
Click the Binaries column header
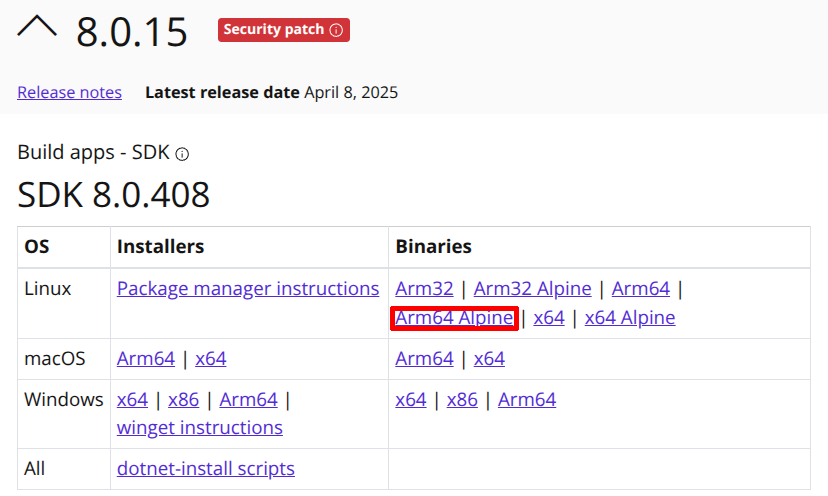pyautogui.click(x=434, y=247)
